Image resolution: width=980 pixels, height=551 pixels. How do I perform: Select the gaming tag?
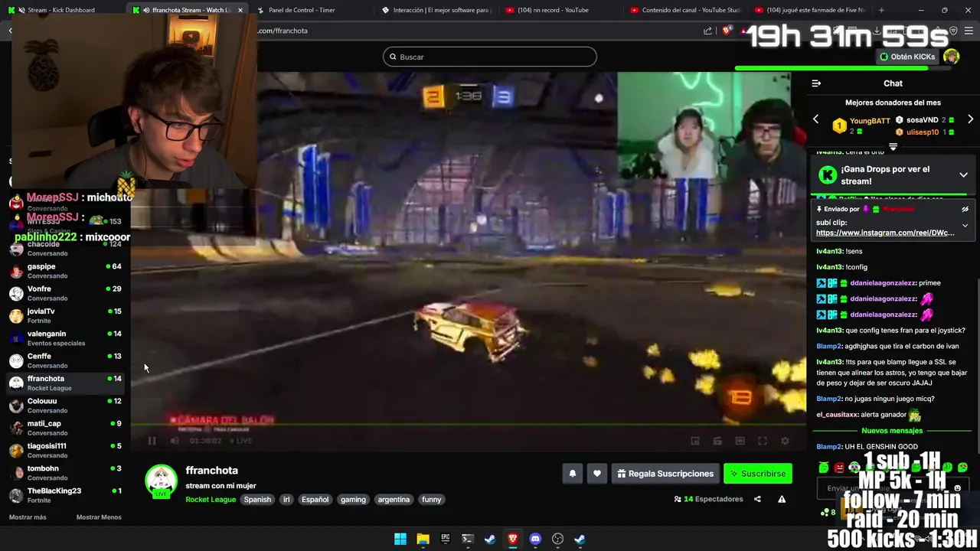point(353,500)
